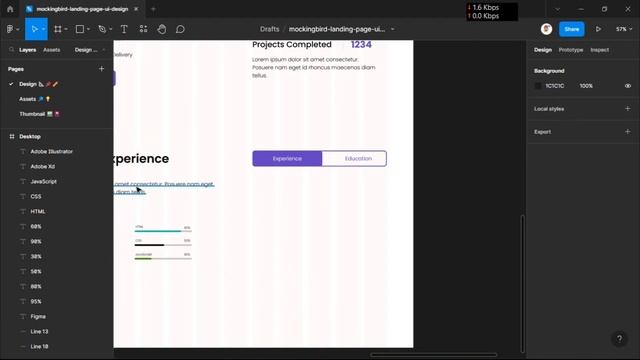The width and height of the screenshot is (640, 360).
Task: Click the Drafts breadcrumb link
Action: 269,29
